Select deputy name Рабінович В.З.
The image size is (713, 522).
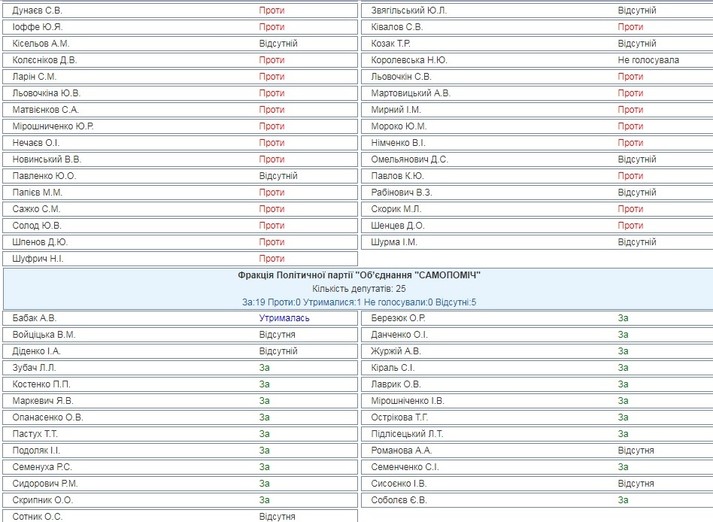tap(402, 192)
